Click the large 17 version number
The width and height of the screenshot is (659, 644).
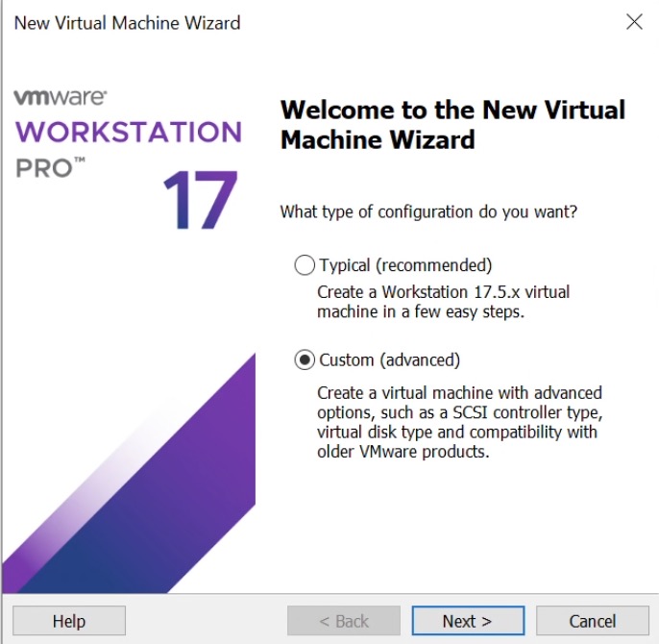(199, 203)
